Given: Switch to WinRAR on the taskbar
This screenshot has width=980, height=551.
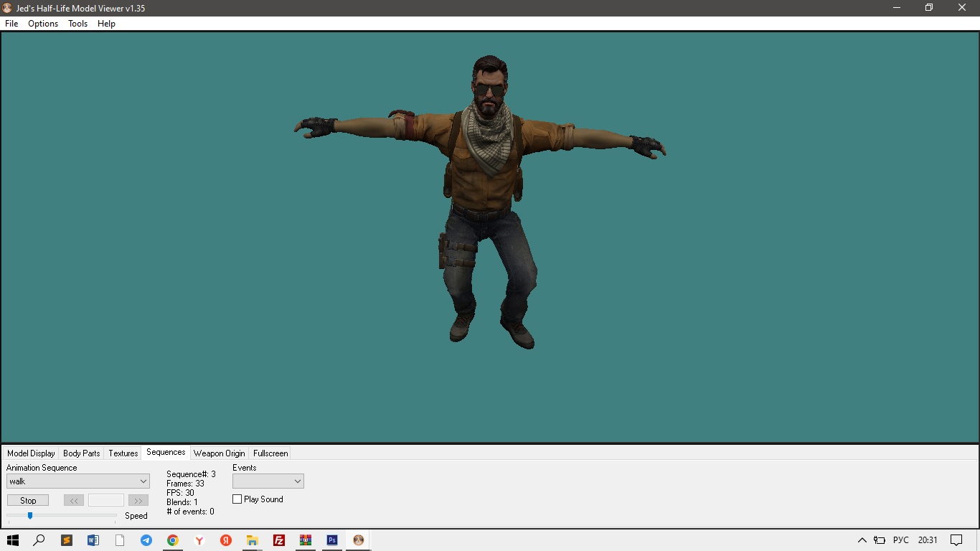Looking at the screenshot, I should (306, 540).
